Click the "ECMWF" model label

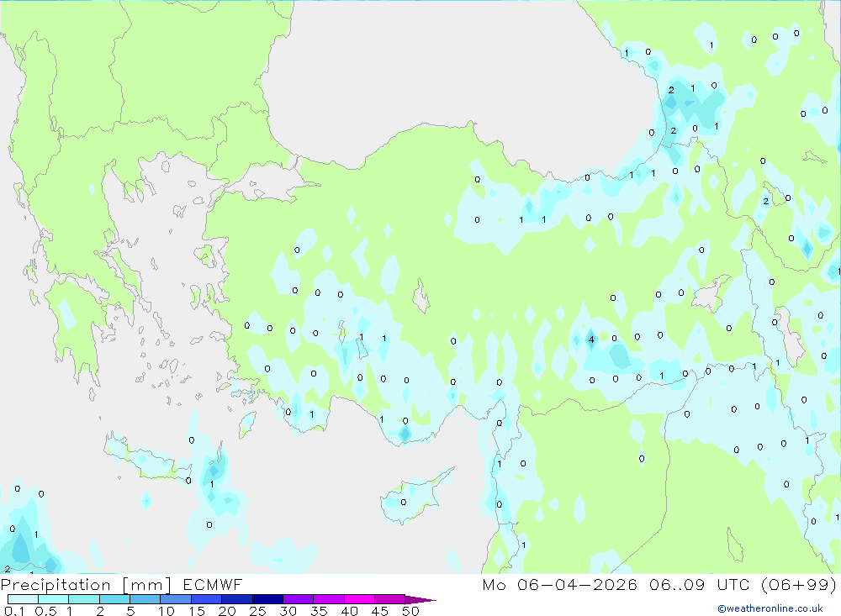[x=213, y=584]
